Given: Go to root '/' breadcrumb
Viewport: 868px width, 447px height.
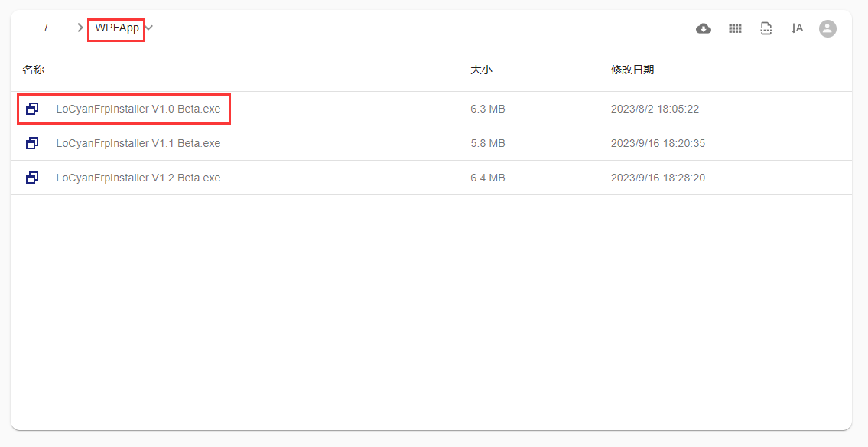Looking at the screenshot, I should pos(46,28).
